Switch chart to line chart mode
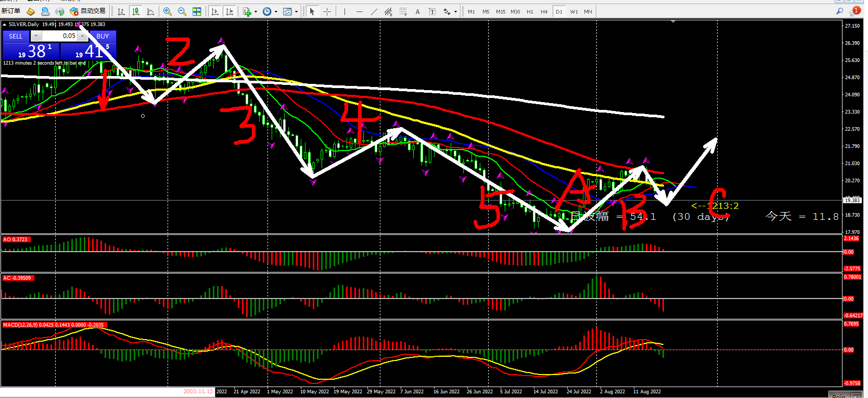 (150, 11)
